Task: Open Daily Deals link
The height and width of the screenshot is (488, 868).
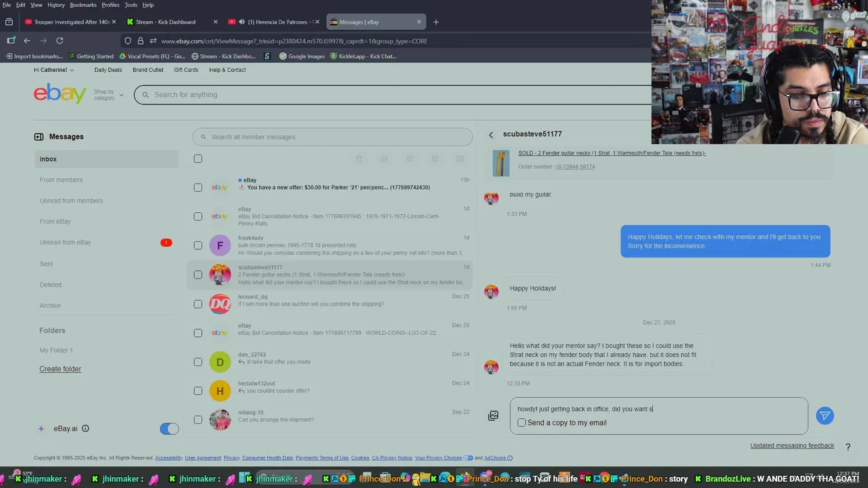Action: click(x=108, y=70)
